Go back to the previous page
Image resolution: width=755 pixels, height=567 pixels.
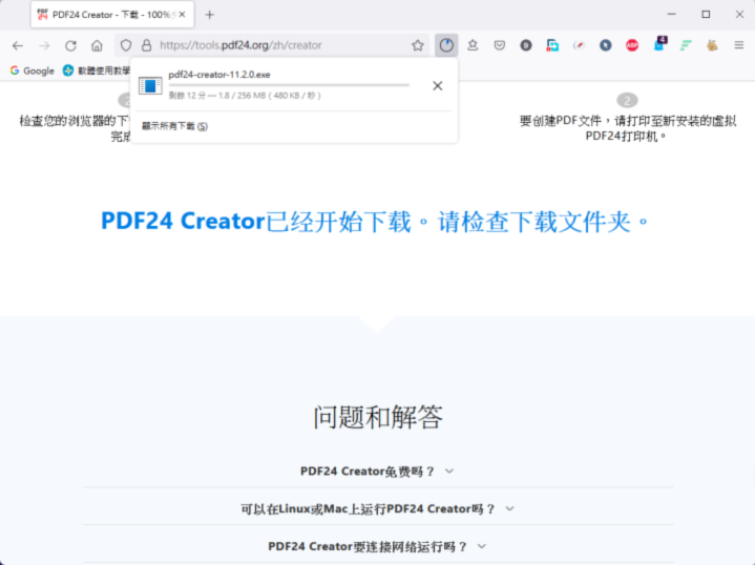pos(18,45)
